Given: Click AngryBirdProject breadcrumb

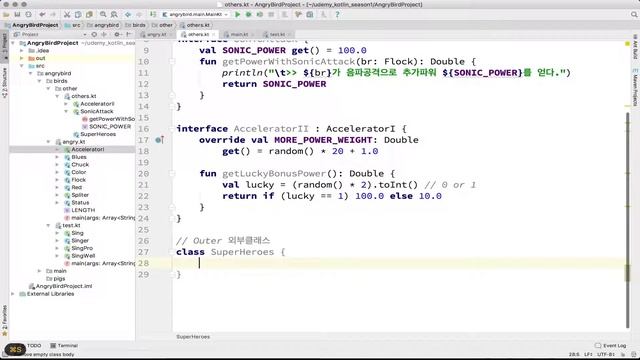Looking at the screenshot, I should coord(31,25).
